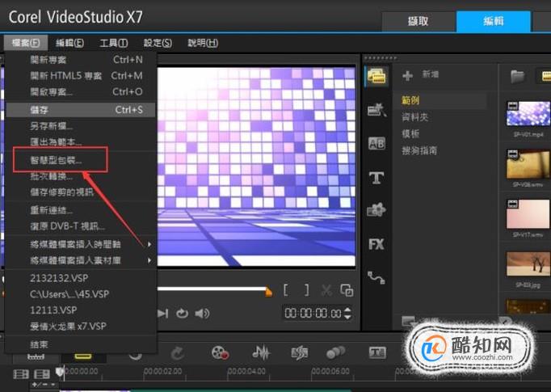Click the import media folder icon
Screen dimensions: 551x392
pyautogui.click(x=518, y=76)
